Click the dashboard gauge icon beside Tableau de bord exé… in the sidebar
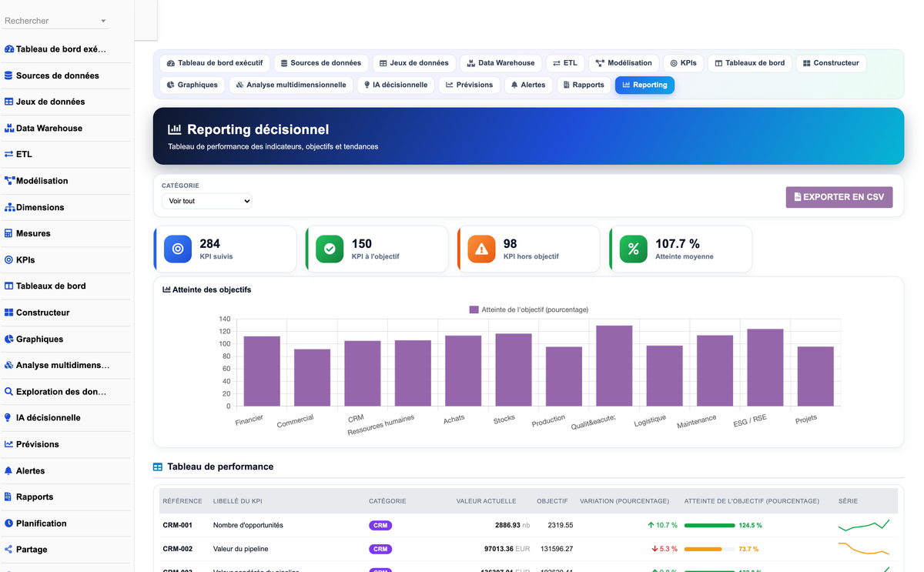924x572 pixels. 9,49
